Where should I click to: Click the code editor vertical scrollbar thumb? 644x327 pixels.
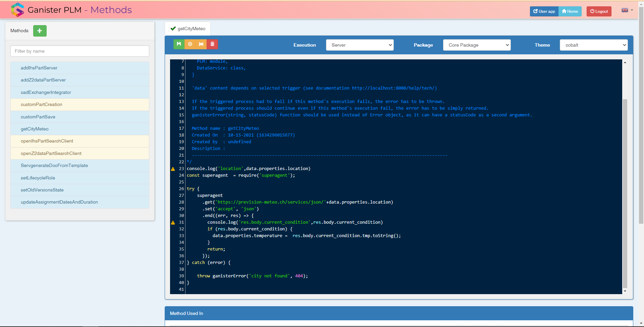tap(625, 194)
